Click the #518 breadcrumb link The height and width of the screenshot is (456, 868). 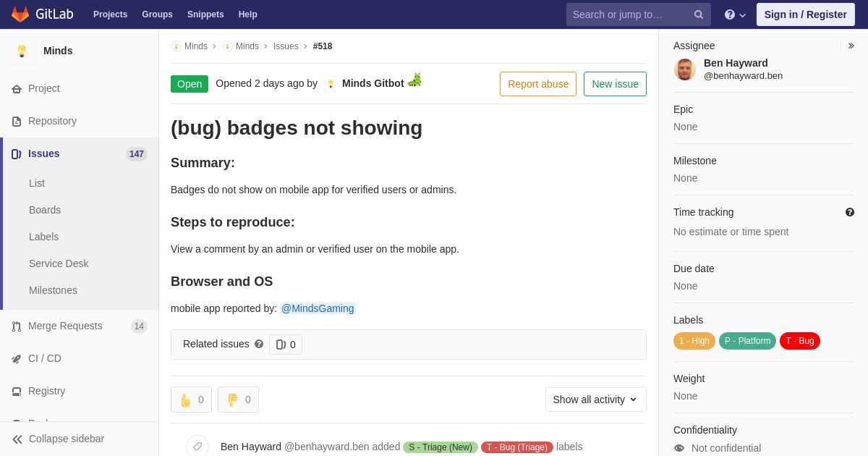click(x=323, y=46)
